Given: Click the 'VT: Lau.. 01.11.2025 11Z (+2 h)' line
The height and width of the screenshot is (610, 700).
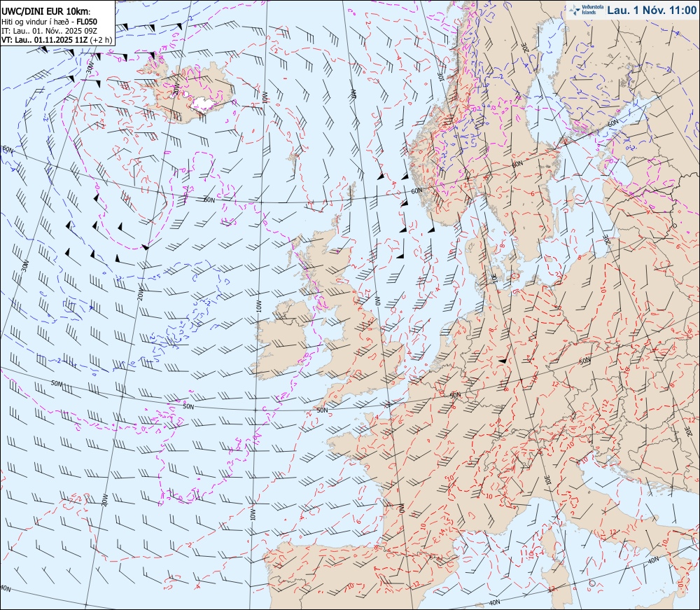Looking at the screenshot, I should pyautogui.click(x=57, y=40).
